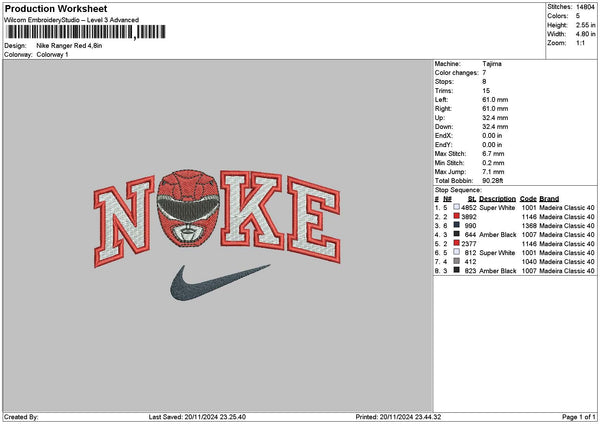Screen dimensions: 600x424
Task: Click the stitches count '14804'
Action: pos(585,7)
